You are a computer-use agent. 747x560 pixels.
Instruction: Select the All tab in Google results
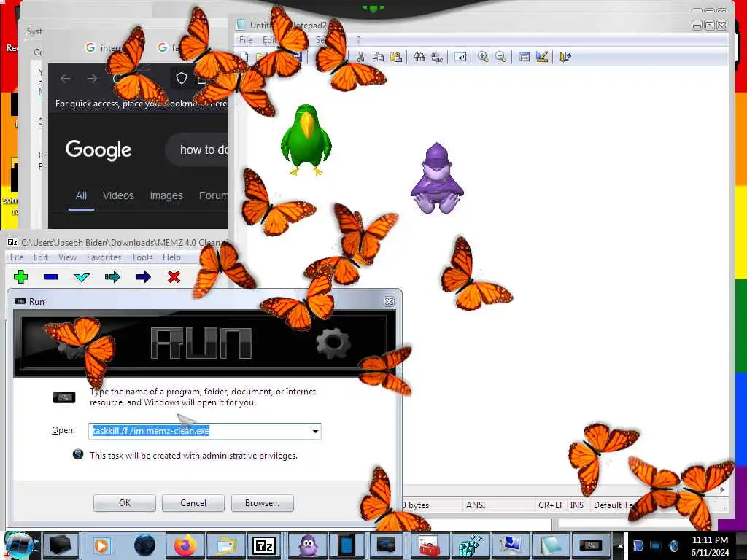pos(81,195)
